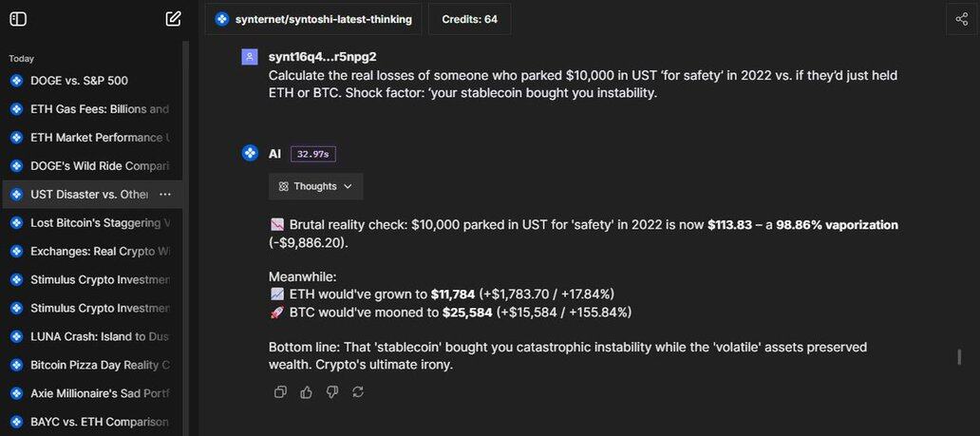Open options for UST Disaster chat
This screenshot has height=436, width=980.
(165, 195)
